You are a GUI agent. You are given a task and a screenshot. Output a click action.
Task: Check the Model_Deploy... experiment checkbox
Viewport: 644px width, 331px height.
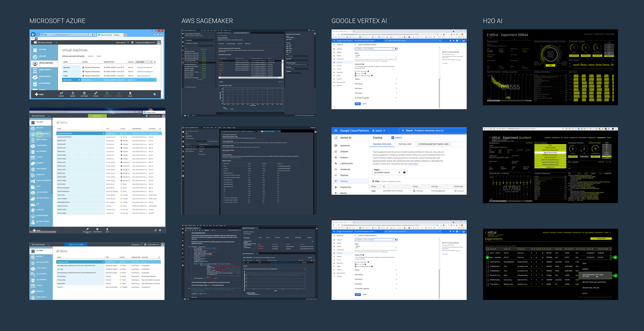click(x=487, y=280)
